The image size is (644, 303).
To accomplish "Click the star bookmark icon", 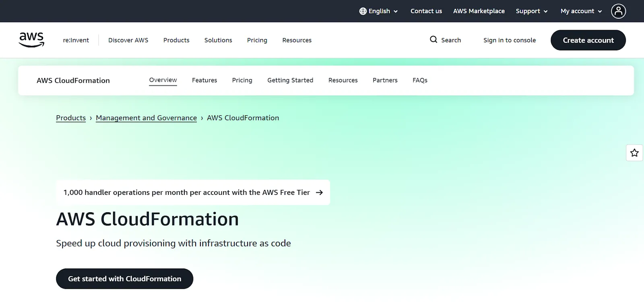I will [634, 153].
